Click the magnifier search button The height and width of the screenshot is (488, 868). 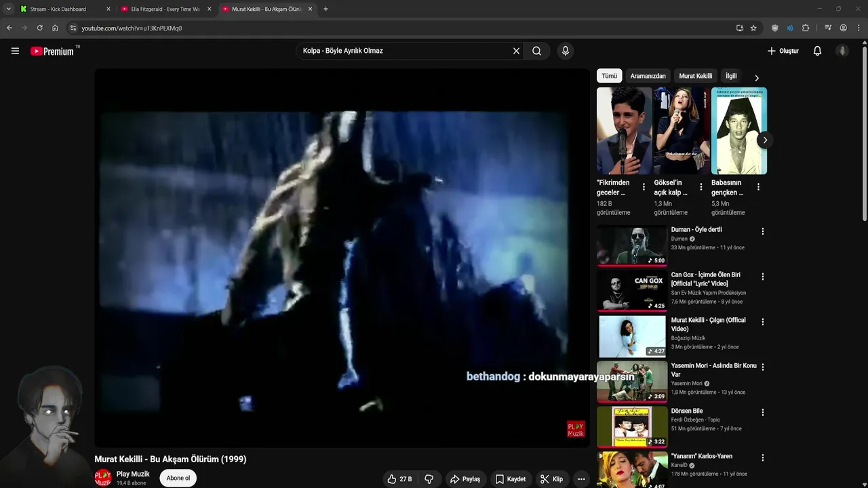click(536, 51)
